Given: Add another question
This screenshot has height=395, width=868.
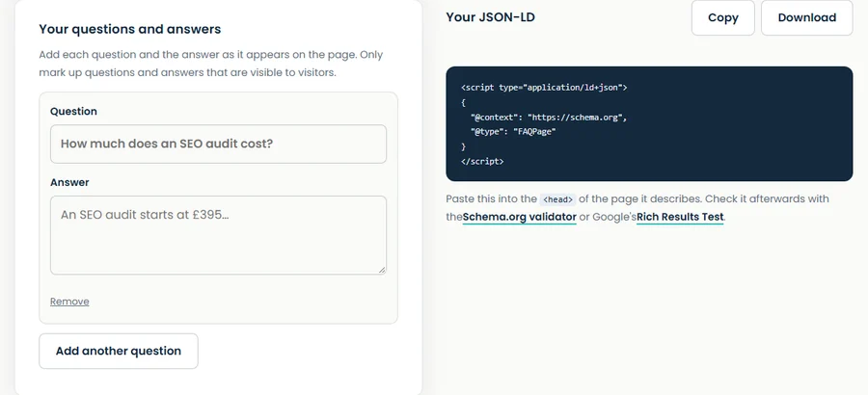Looking at the screenshot, I should [119, 351].
